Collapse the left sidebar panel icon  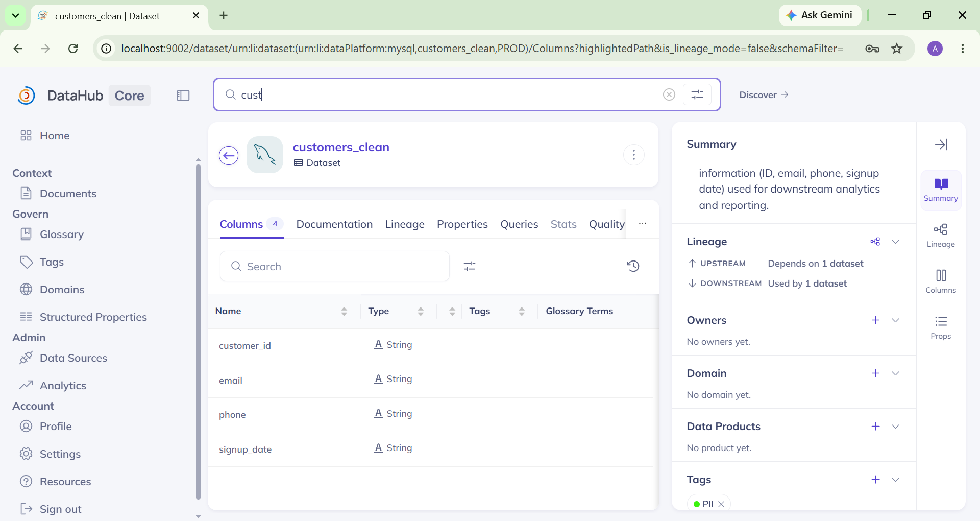point(183,96)
